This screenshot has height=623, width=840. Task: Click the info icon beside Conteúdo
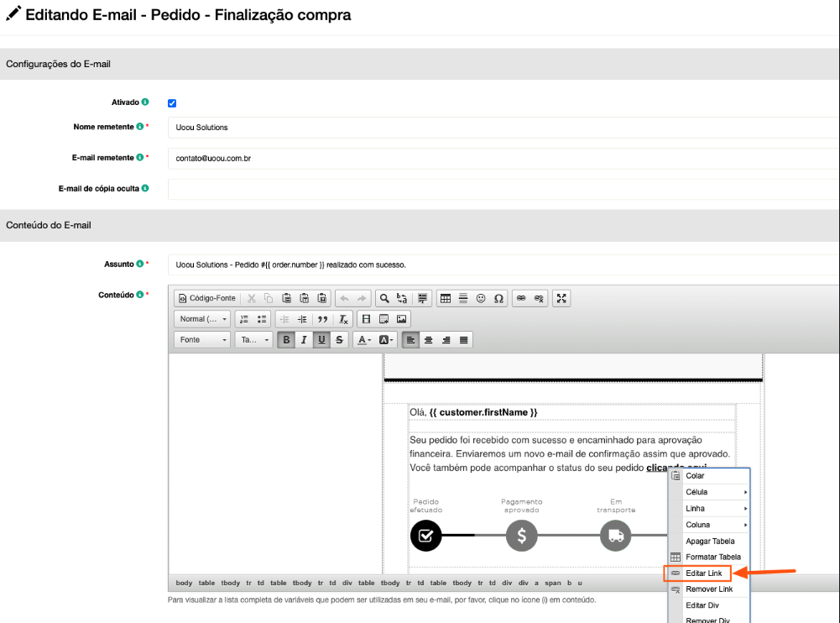(140, 295)
